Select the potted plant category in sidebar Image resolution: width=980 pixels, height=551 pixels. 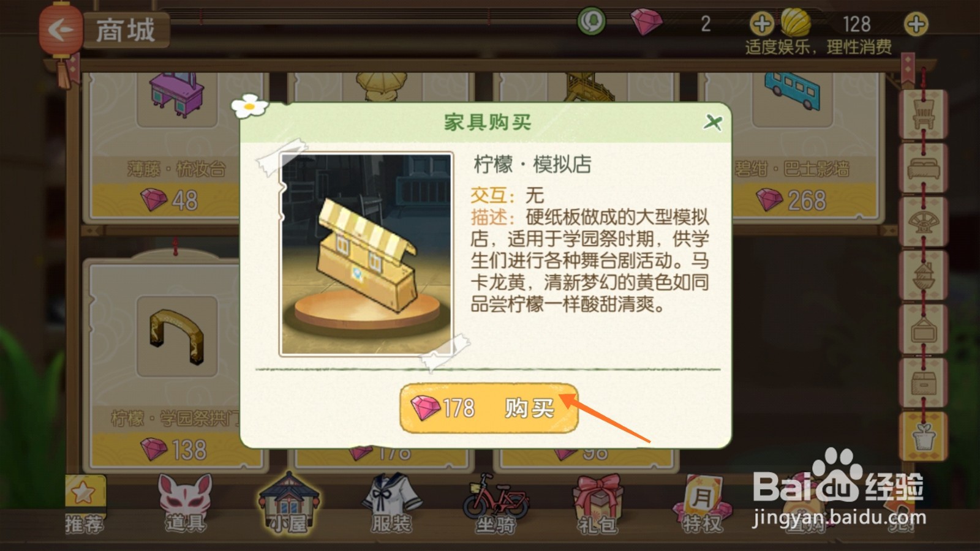point(923,436)
